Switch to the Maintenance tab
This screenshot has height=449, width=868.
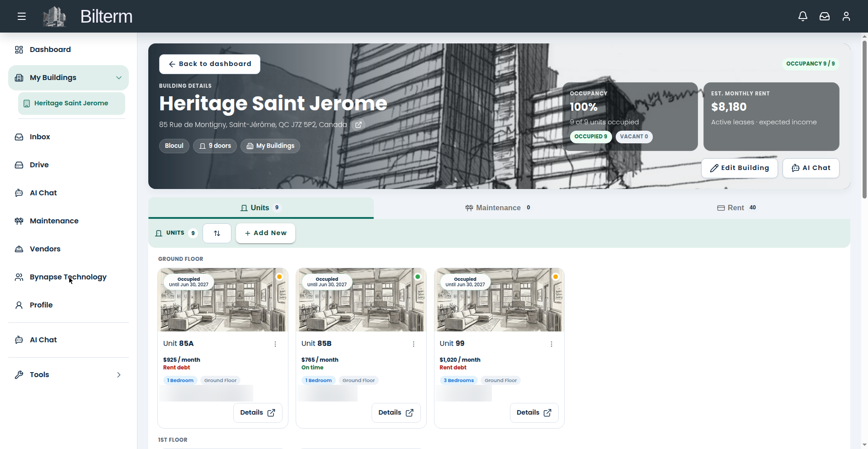coord(498,208)
